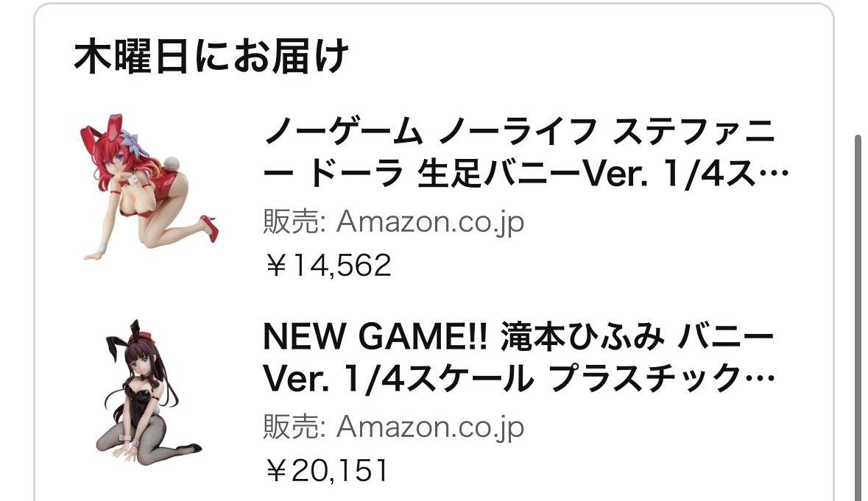Image resolution: width=868 pixels, height=501 pixels.
Task: Click the ¥14,562 price
Action: pyautogui.click(x=328, y=266)
